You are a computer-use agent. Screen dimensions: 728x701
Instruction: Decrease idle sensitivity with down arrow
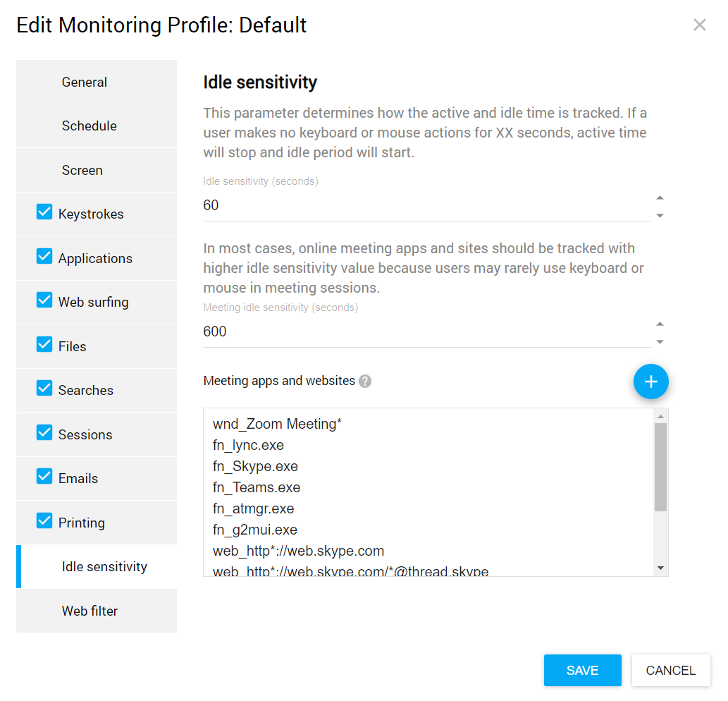click(660, 216)
